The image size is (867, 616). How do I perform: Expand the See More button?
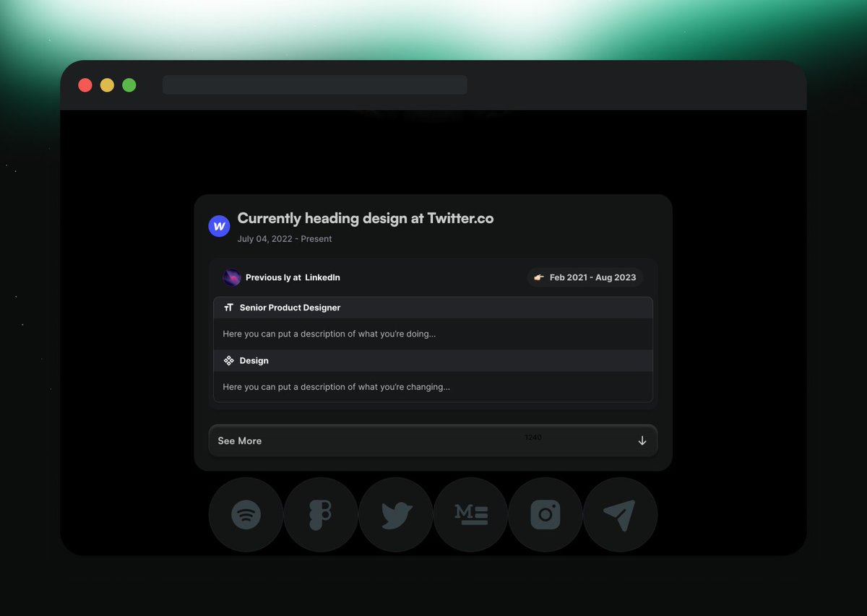433,441
